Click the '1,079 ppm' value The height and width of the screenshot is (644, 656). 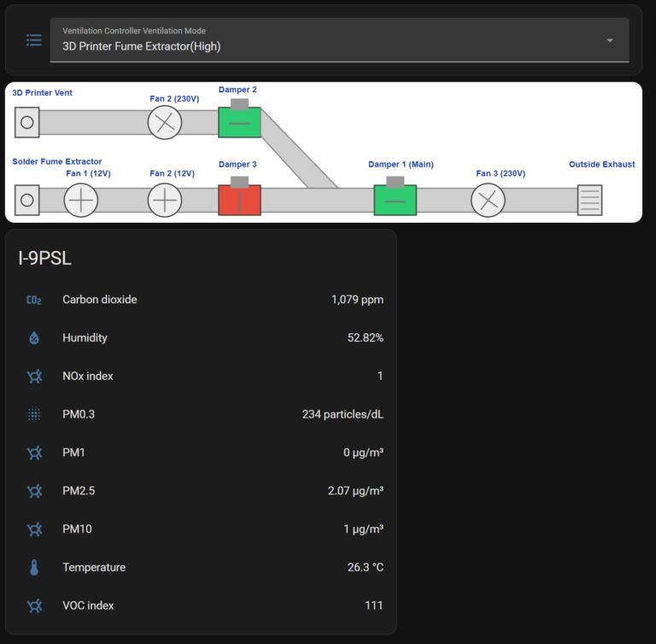click(x=357, y=300)
